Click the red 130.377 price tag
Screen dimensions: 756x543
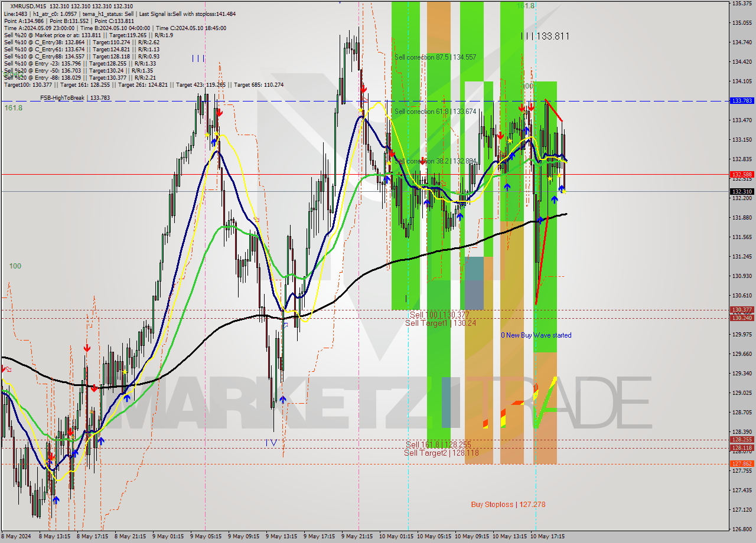(x=742, y=309)
